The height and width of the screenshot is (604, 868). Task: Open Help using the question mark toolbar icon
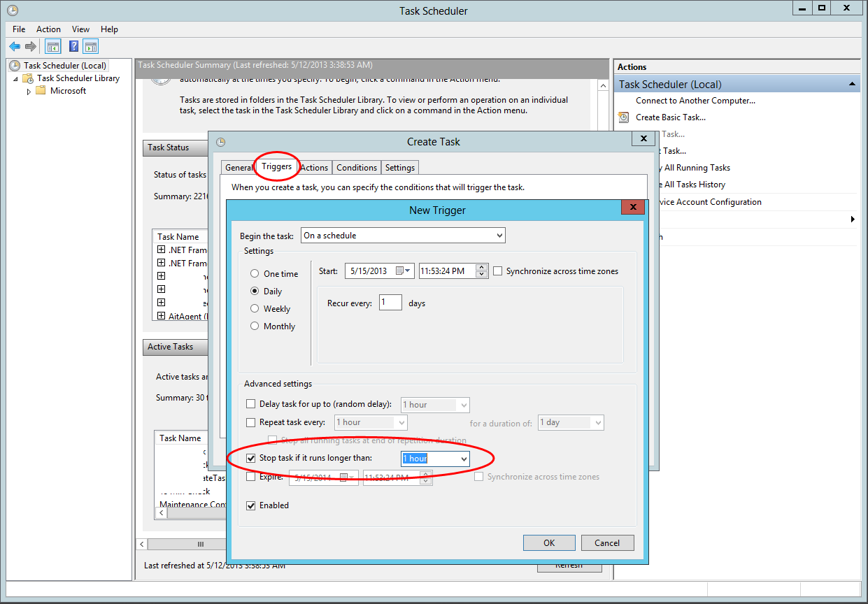(73, 46)
